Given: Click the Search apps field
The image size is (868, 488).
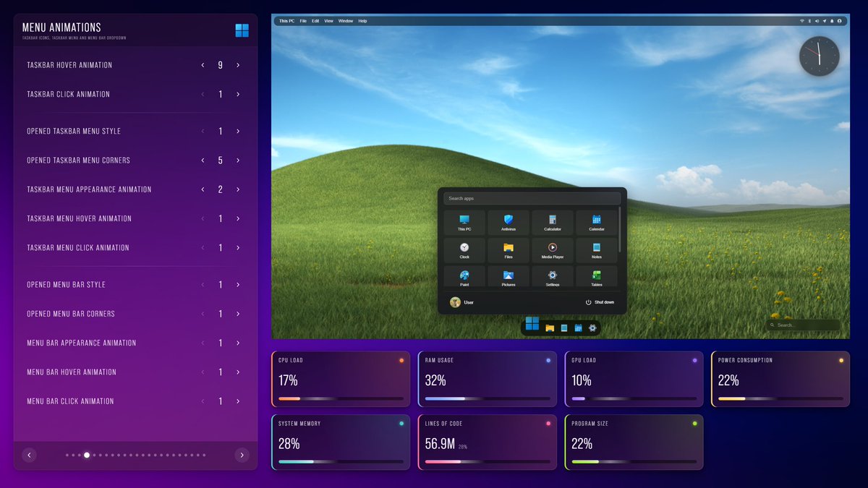Looking at the screenshot, I should coord(532,198).
